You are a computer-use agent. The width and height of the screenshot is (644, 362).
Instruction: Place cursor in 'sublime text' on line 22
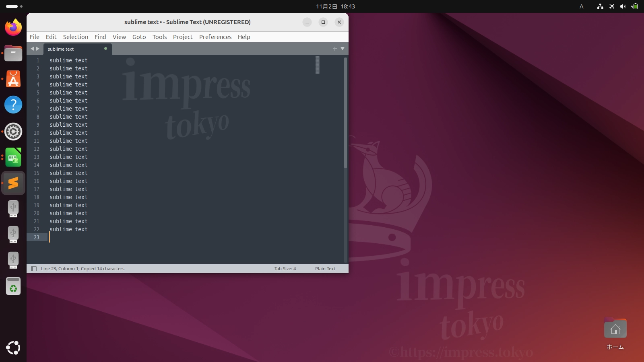(x=68, y=229)
